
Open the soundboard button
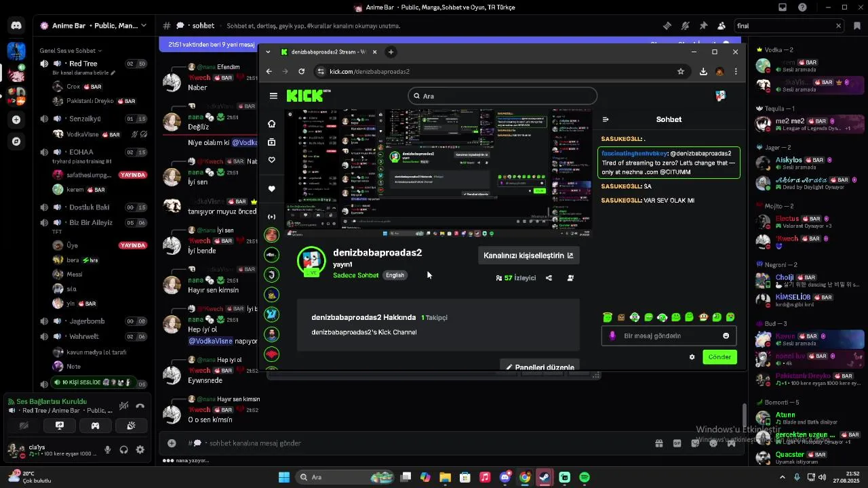pos(132,426)
